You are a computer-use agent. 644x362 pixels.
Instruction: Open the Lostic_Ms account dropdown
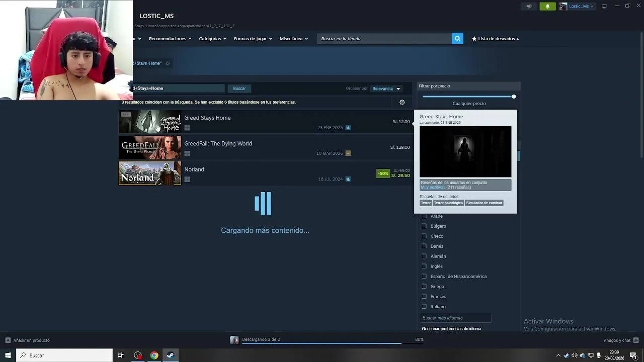click(581, 7)
